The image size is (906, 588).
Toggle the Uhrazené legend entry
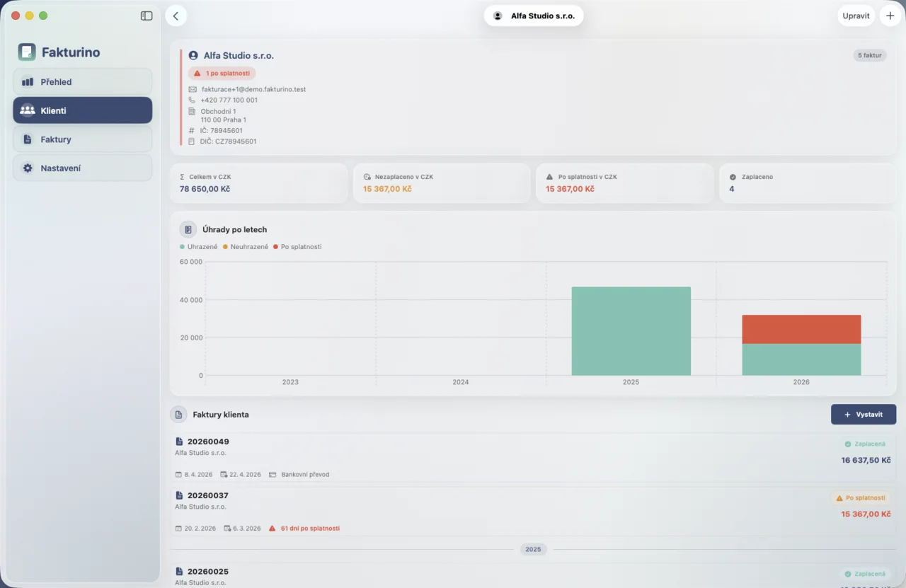pyautogui.click(x=199, y=247)
